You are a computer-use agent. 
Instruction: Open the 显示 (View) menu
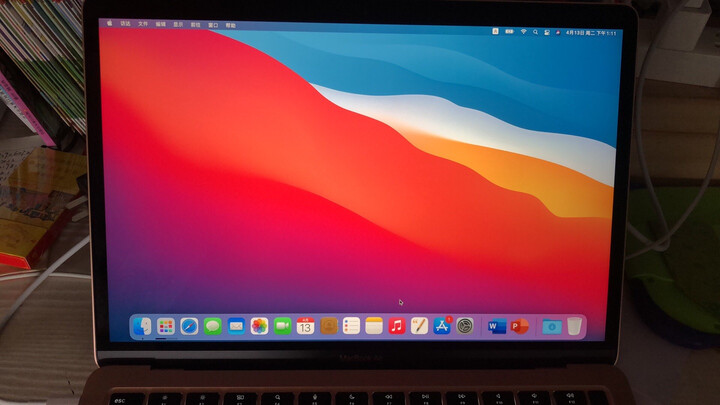(x=178, y=25)
